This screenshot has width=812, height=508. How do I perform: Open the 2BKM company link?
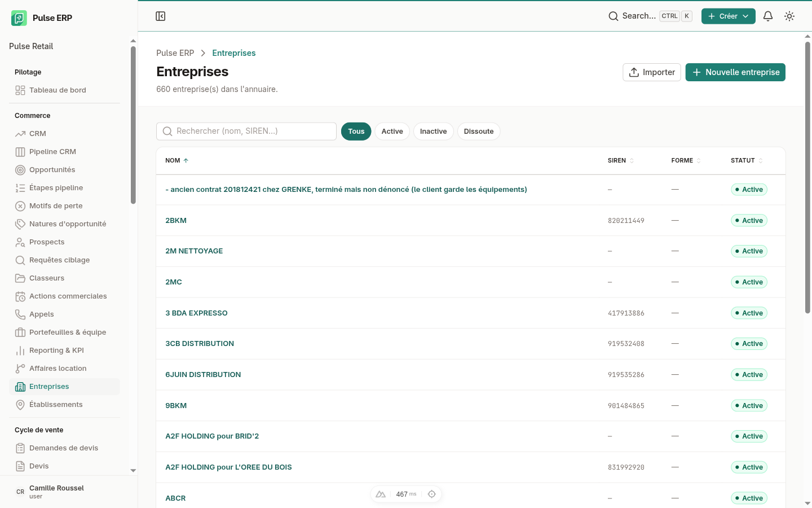pyautogui.click(x=176, y=221)
